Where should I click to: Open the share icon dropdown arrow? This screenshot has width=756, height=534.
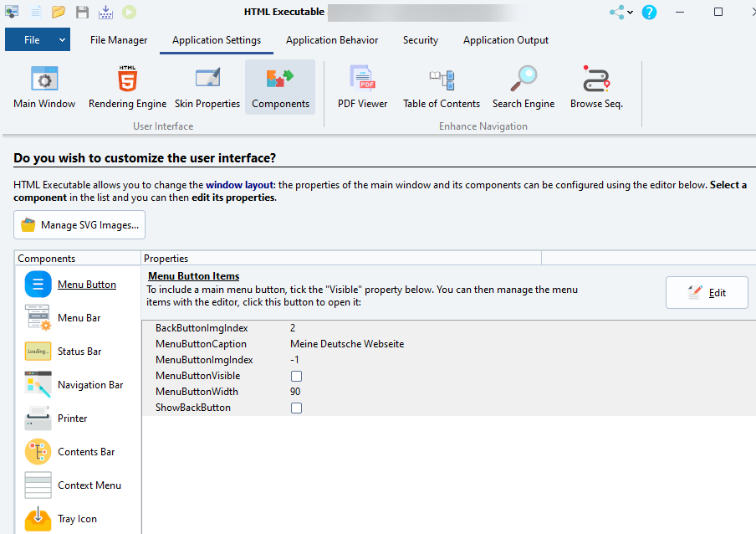(631, 13)
